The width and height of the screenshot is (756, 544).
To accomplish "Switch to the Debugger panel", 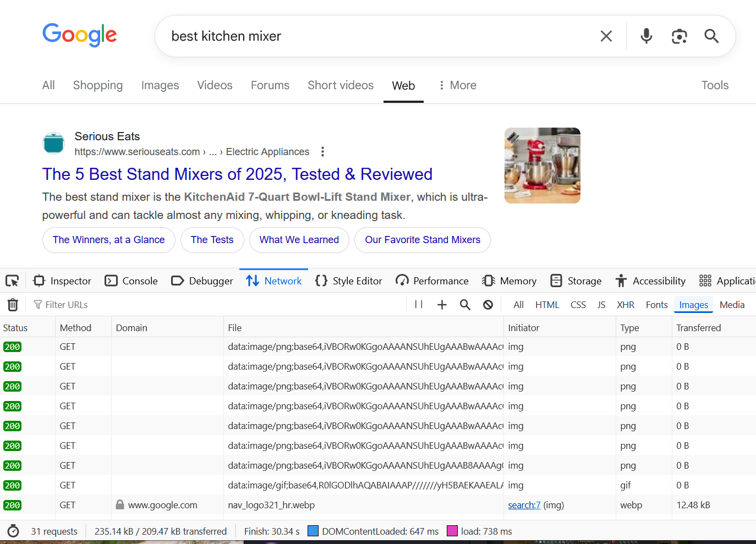I will pyautogui.click(x=202, y=281).
